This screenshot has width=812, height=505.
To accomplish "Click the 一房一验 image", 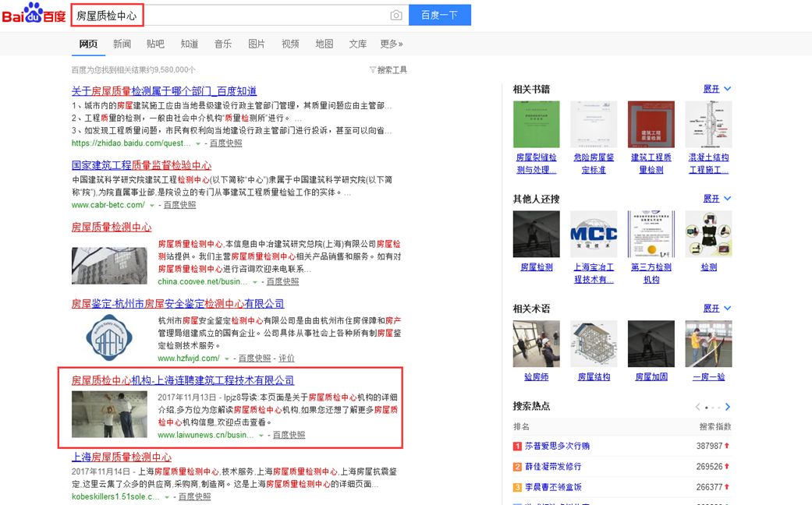I will pos(709,344).
